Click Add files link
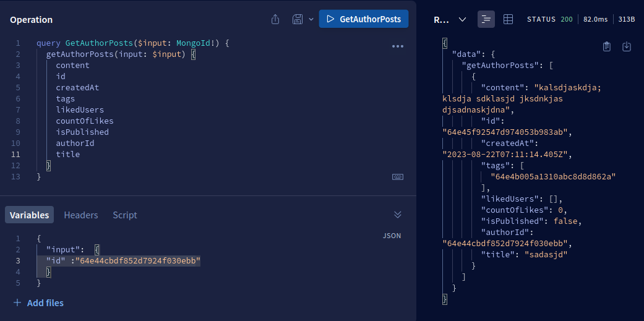Viewport: 644px width, 321px height. [x=45, y=303]
